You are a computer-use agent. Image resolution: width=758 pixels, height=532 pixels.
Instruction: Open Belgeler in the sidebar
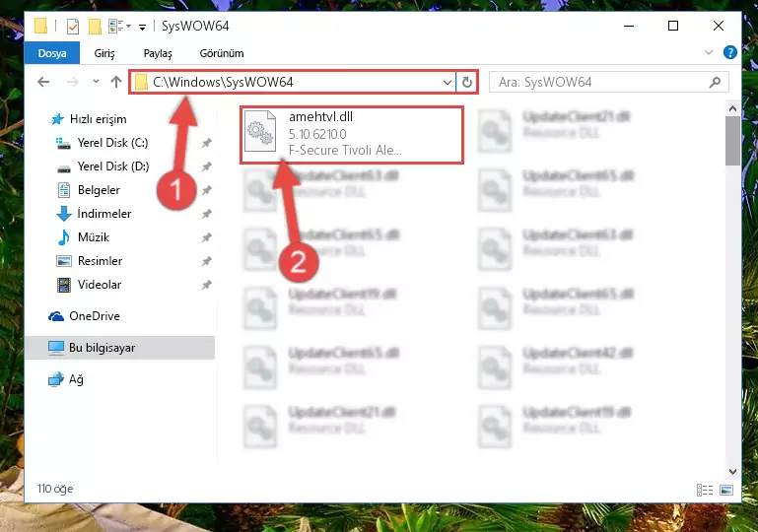pos(99,190)
